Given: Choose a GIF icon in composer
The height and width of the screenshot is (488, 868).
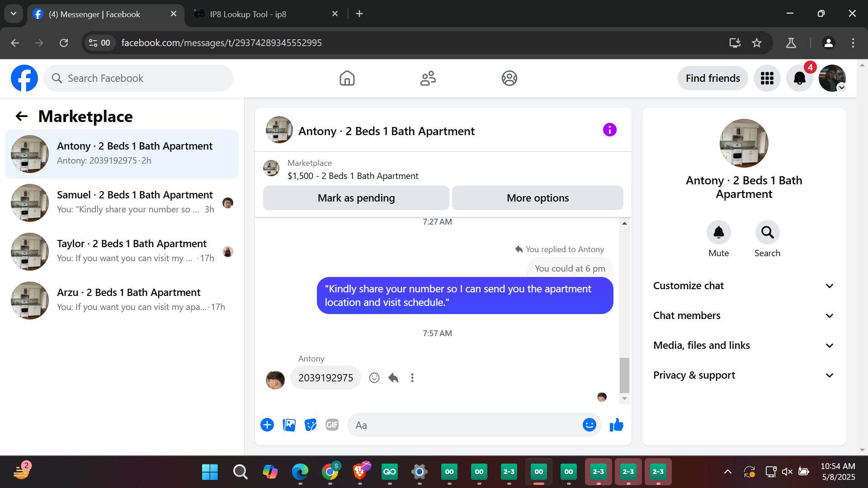Looking at the screenshot, I should 332,425.
